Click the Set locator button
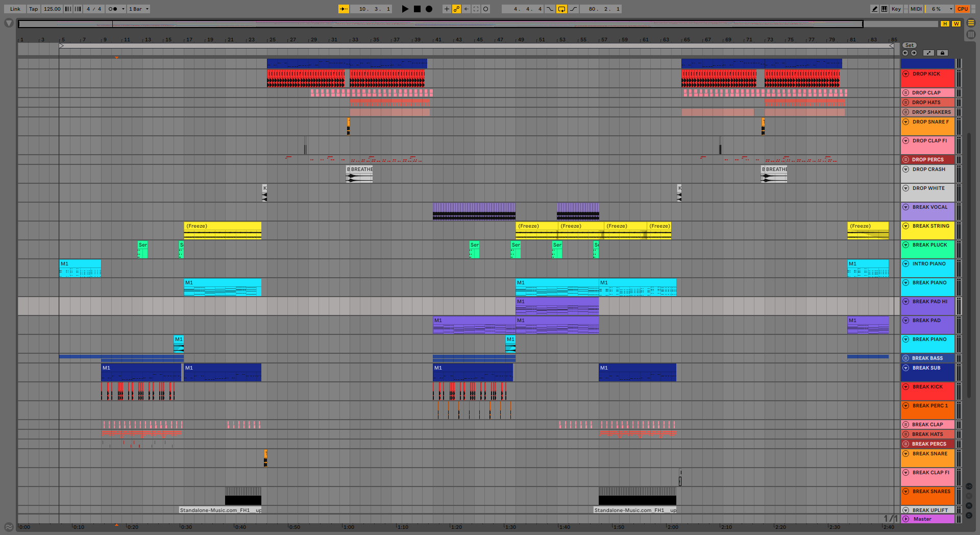This screenshot has width=980, height=535. [909, 45]
